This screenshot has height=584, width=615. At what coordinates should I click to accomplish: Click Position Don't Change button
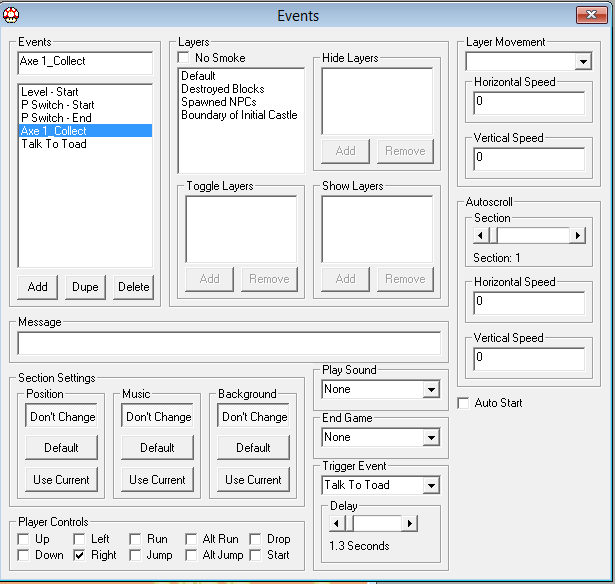click(x=62, y=416)
